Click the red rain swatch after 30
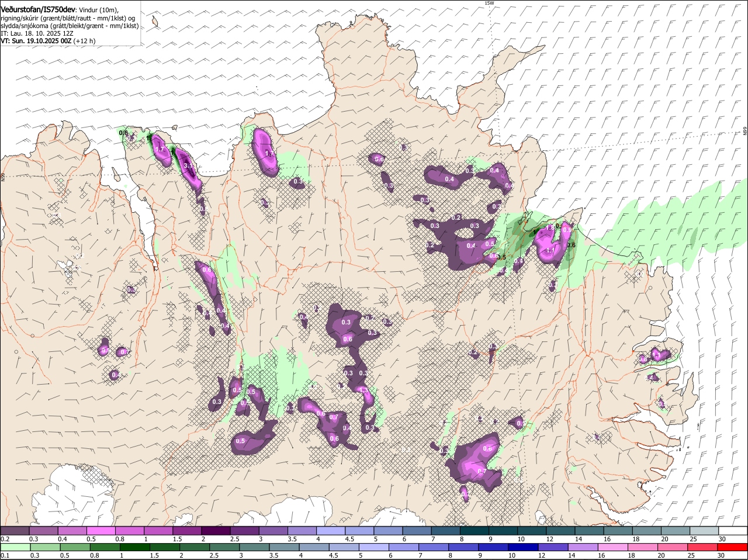748x560 pixels. (x=733, y=547)
